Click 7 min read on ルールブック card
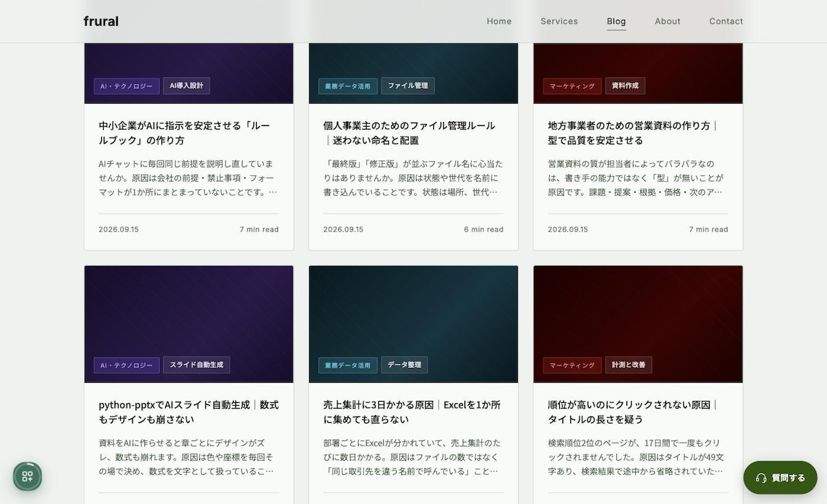 [259, 230]
